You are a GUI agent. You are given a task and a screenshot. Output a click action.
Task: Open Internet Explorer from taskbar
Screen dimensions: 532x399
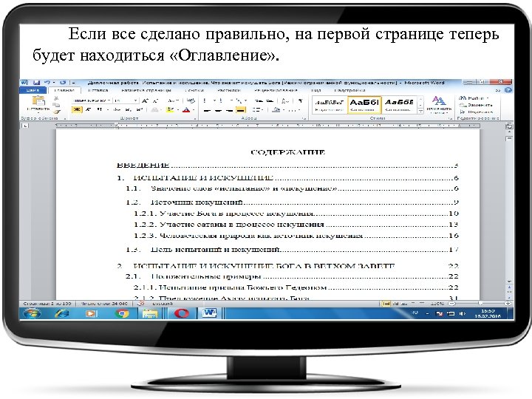tap(61, 313)
